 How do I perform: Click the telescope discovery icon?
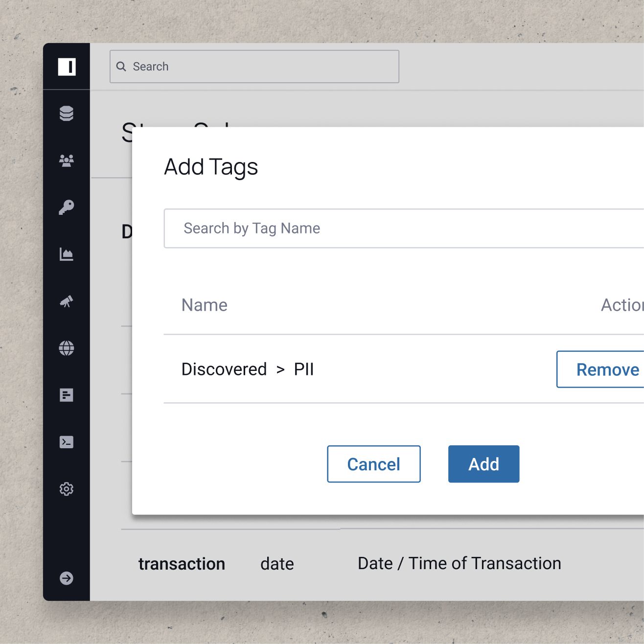(x=67, y=301)
